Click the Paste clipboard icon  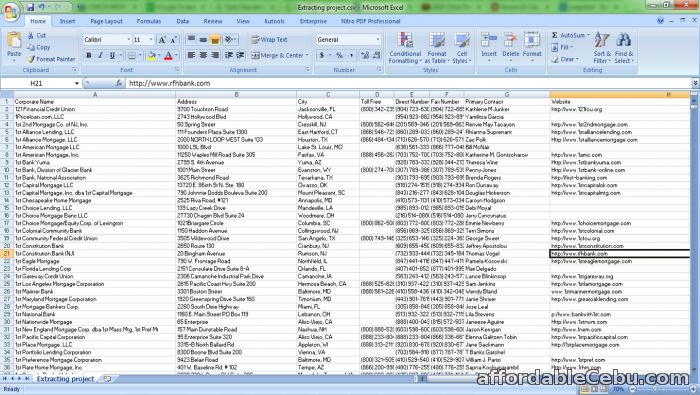14,41
